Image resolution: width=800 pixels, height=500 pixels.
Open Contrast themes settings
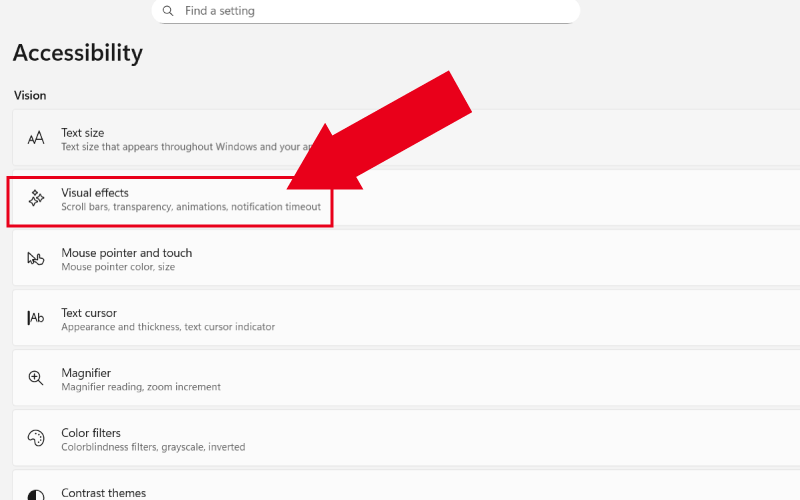(x=103, y=493)
